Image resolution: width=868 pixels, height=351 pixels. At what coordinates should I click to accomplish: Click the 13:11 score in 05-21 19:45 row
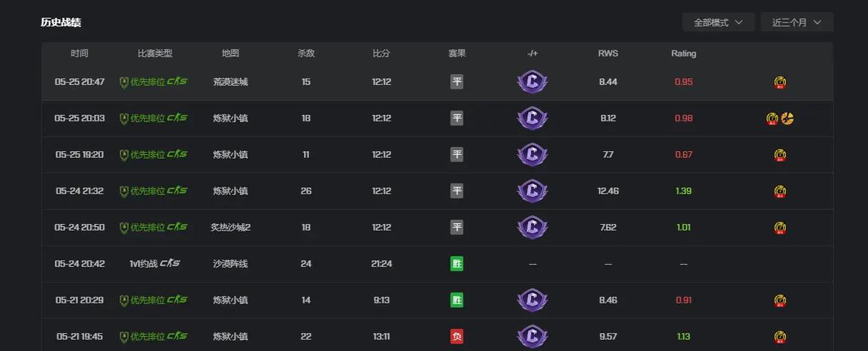point(381,336)
